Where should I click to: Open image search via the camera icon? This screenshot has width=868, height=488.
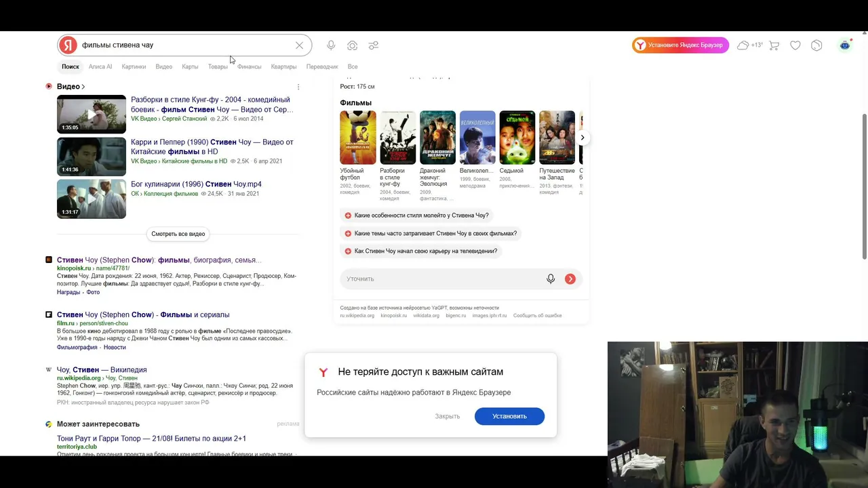click(352, 45)
